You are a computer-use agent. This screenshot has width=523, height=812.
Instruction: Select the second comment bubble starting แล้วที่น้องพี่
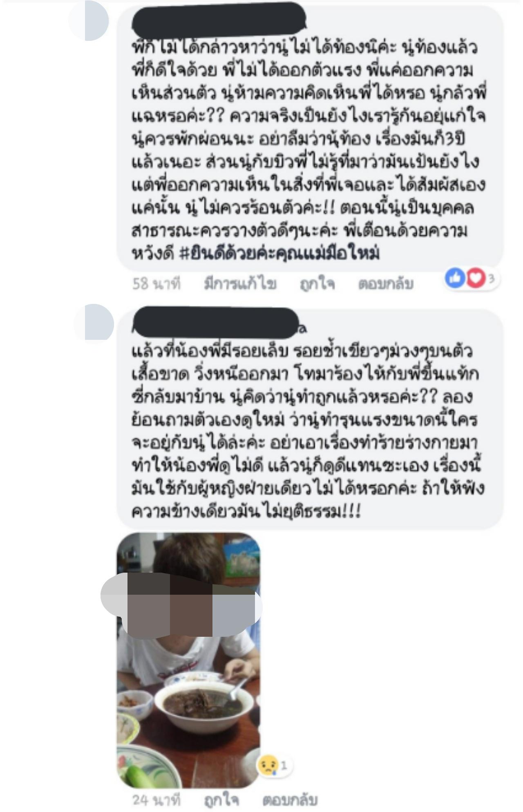(x=310, y=419)
